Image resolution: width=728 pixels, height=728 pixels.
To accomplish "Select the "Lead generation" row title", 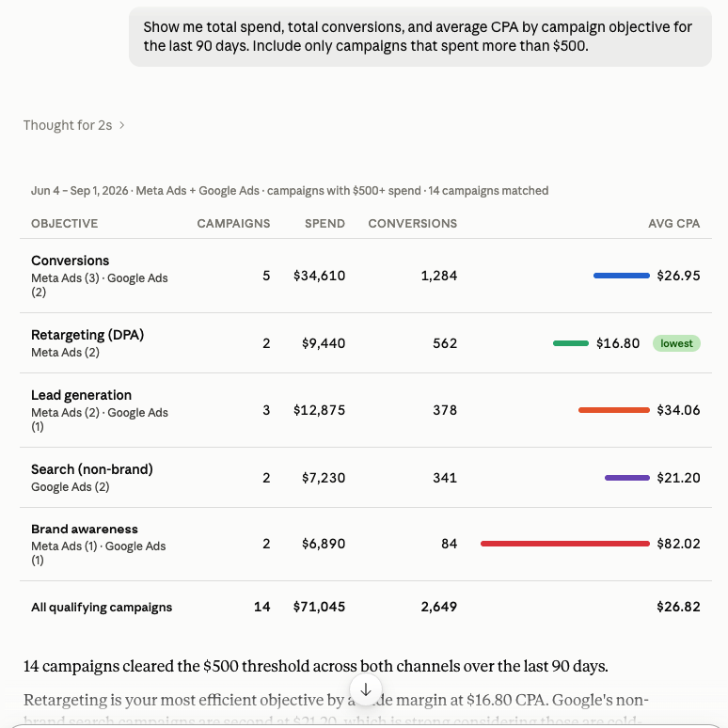I will point(81,395).
